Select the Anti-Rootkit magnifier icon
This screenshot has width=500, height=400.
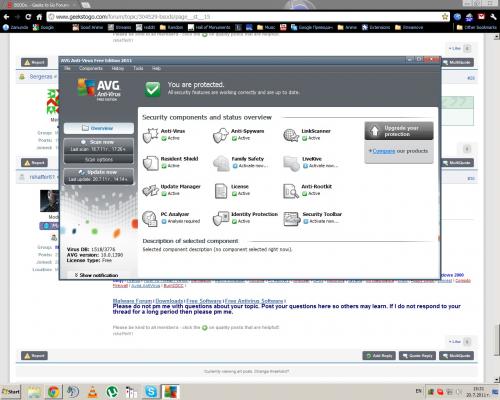tap(291, 191)
